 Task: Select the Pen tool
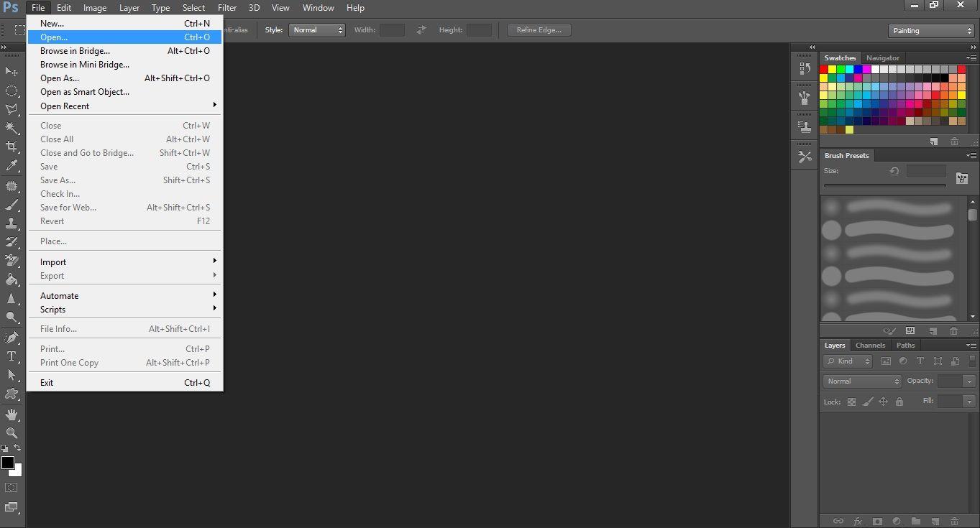(x=12, y=337)
